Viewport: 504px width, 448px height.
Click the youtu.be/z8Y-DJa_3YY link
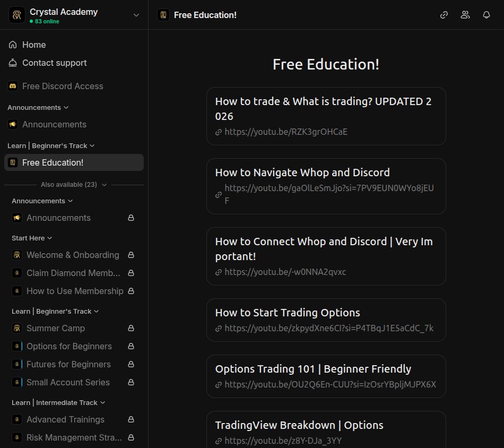283,441
